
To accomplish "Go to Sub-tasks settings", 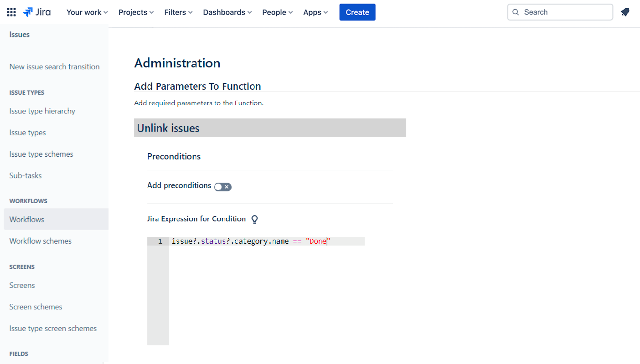I will (x=26, y=176).
